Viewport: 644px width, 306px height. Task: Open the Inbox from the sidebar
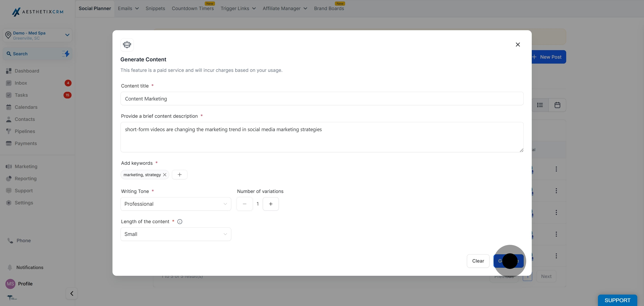[x=21, y=83]
